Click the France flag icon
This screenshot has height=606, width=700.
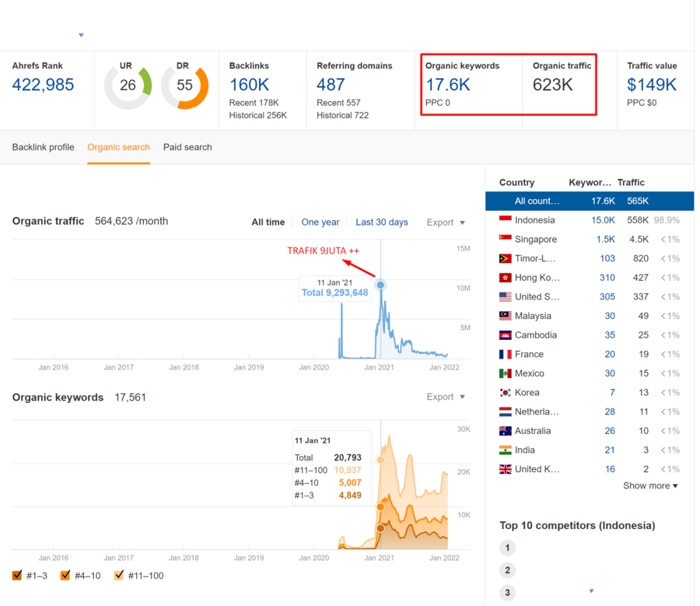pos(505,354)
